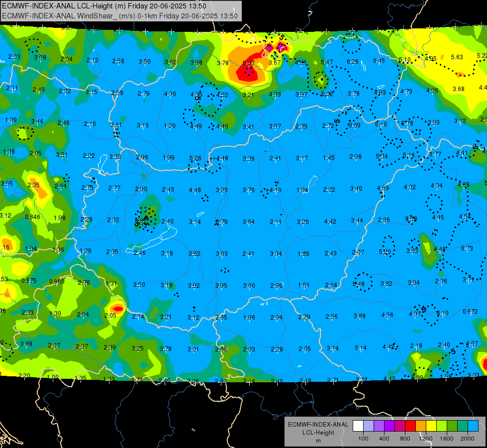Click the magenta legend swatch

pyautogui.click(x=400, y=426)
